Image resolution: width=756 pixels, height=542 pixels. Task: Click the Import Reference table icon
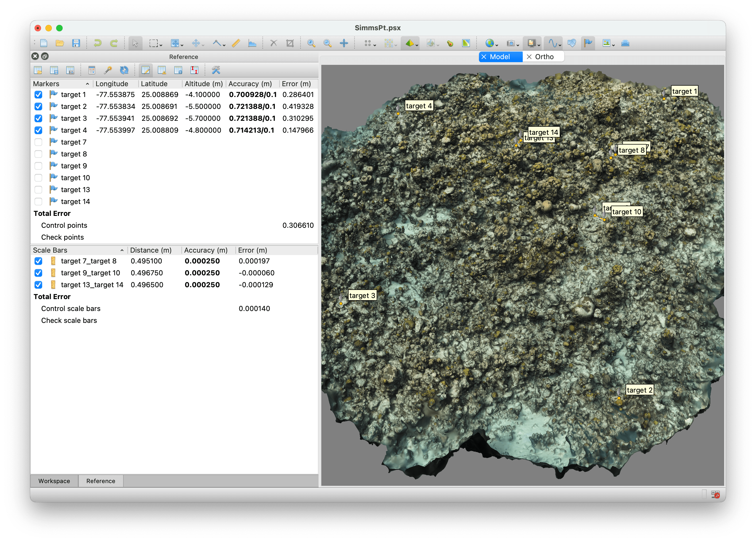coord(38,70)
